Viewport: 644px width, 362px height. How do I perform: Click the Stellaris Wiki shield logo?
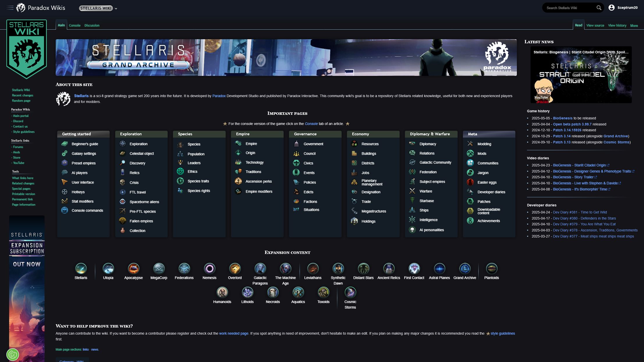(26, 49)
